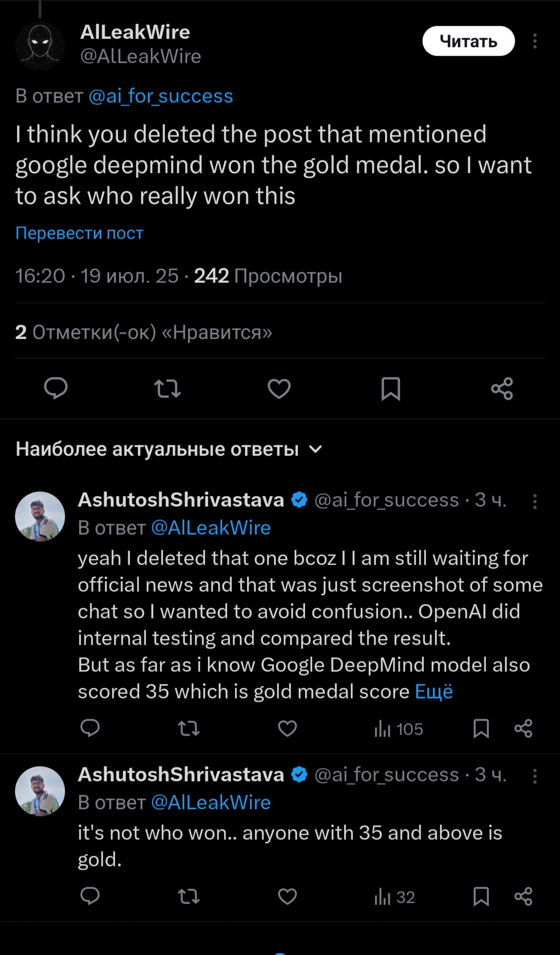Open the 2 likes list

coord(144,332)
